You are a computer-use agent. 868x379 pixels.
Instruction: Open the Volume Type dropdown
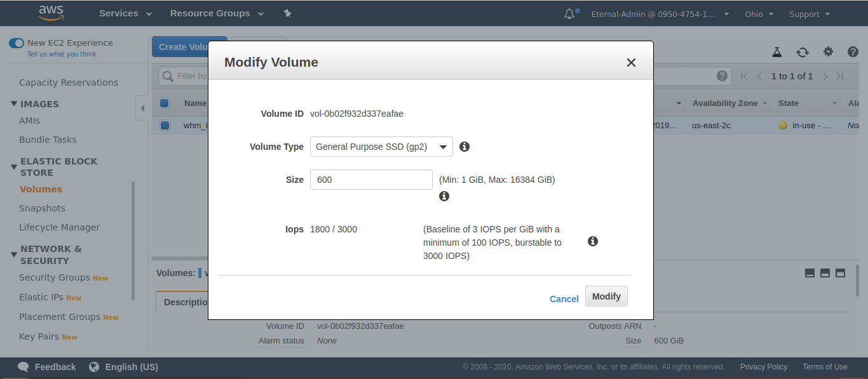(381, 147)
